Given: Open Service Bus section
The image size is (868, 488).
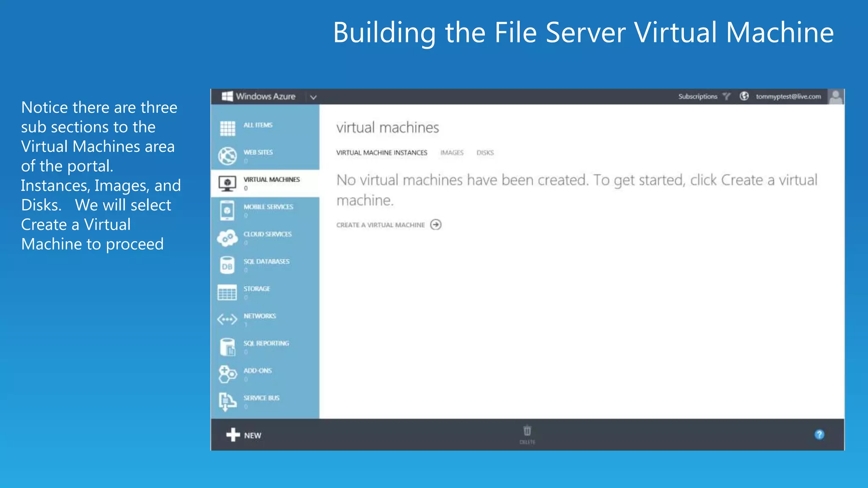Looking at the screenshot, I should 265,402.
